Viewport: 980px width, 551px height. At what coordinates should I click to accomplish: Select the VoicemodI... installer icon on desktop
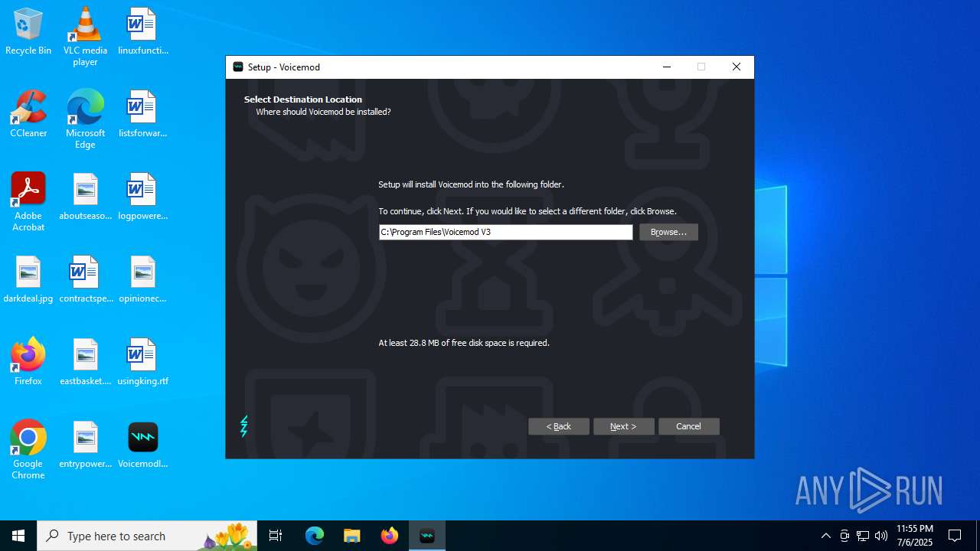point(142,445)
